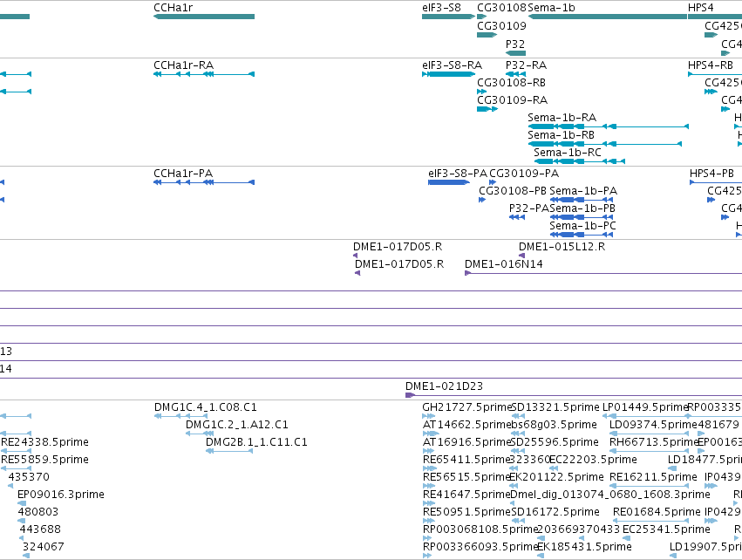
Task: Select the SD13321.5prime EST
Action: [x=518, y=416]
